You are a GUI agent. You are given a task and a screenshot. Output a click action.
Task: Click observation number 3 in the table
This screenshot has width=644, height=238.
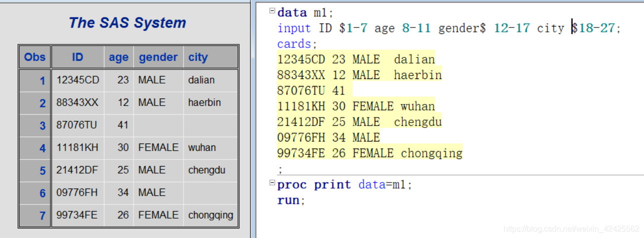34,125
